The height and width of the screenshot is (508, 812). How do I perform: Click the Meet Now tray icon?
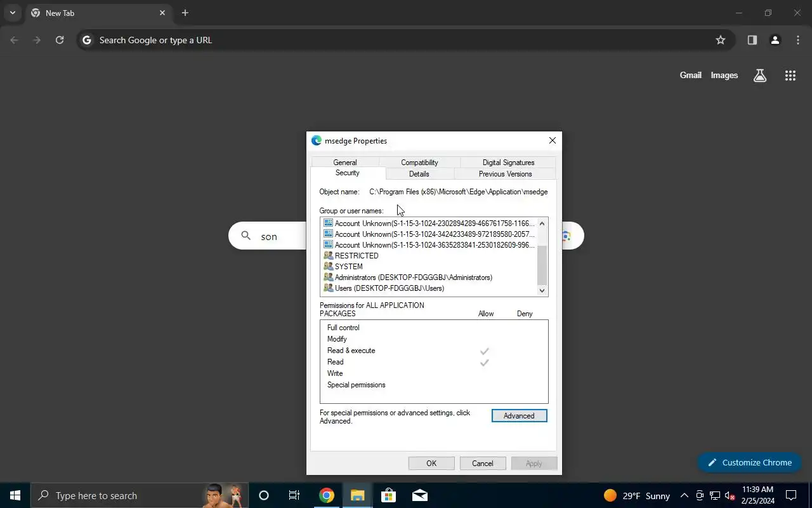[x=700, y=495]
